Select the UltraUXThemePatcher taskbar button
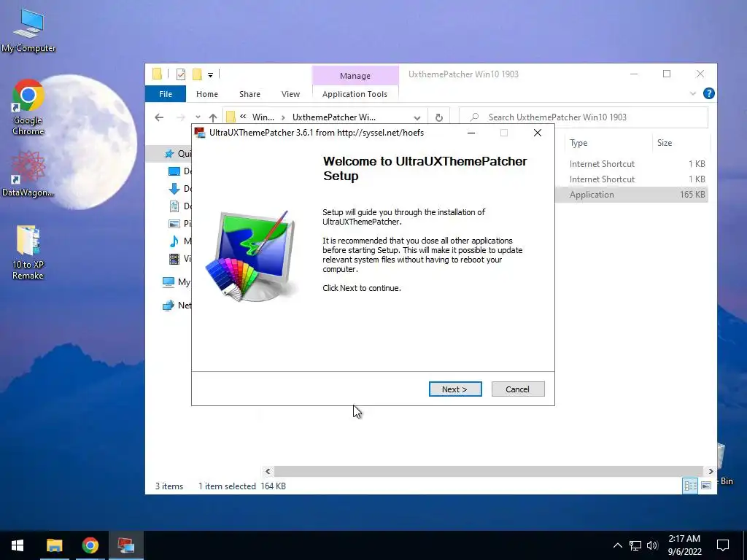This screenshot has width=747, height=560. click(x=125, y=545)
